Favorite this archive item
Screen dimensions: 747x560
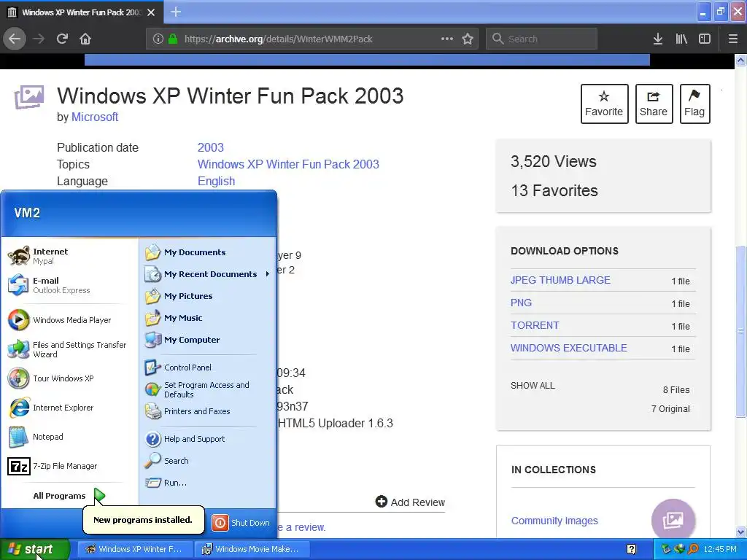pyautogui.click(x=604, y=104)
